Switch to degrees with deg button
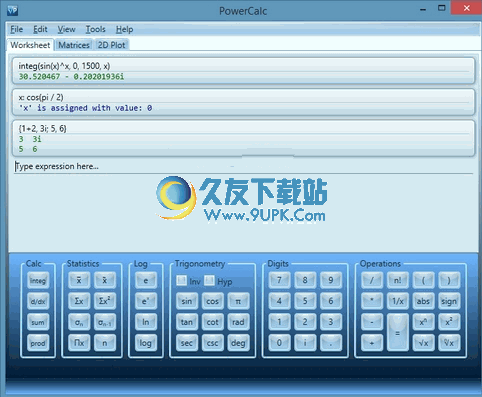 (x=238, y=343)
